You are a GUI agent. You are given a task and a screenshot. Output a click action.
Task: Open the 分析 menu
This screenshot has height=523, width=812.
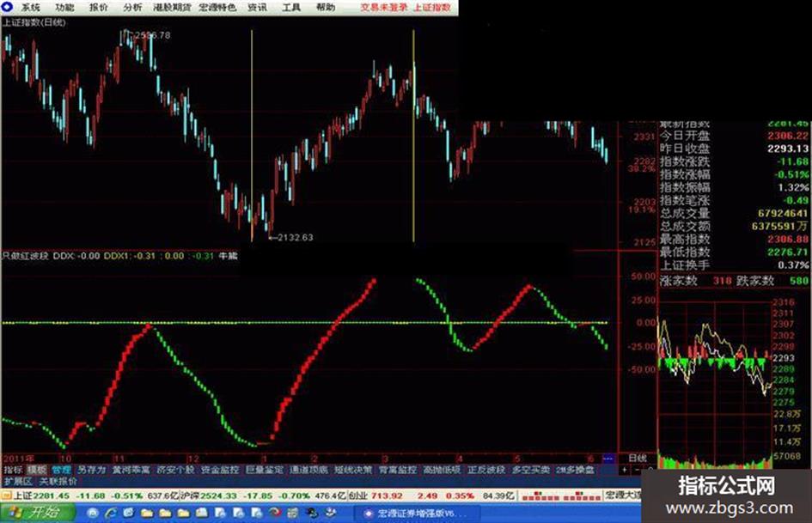(132, 7)
